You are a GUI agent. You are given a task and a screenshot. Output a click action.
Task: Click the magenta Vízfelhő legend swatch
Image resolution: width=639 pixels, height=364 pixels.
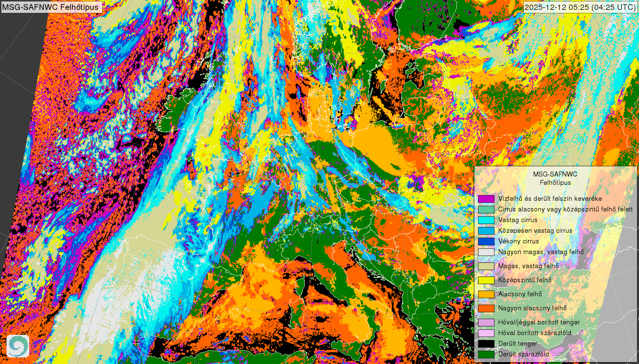click(486, 199)
